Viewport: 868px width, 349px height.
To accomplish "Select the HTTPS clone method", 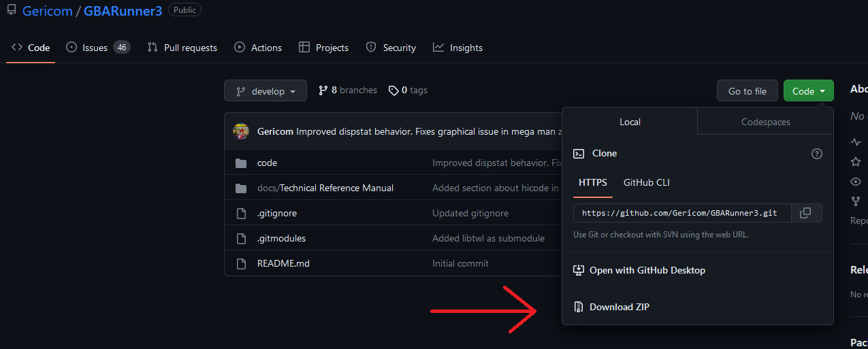I will tap(593, 182).
